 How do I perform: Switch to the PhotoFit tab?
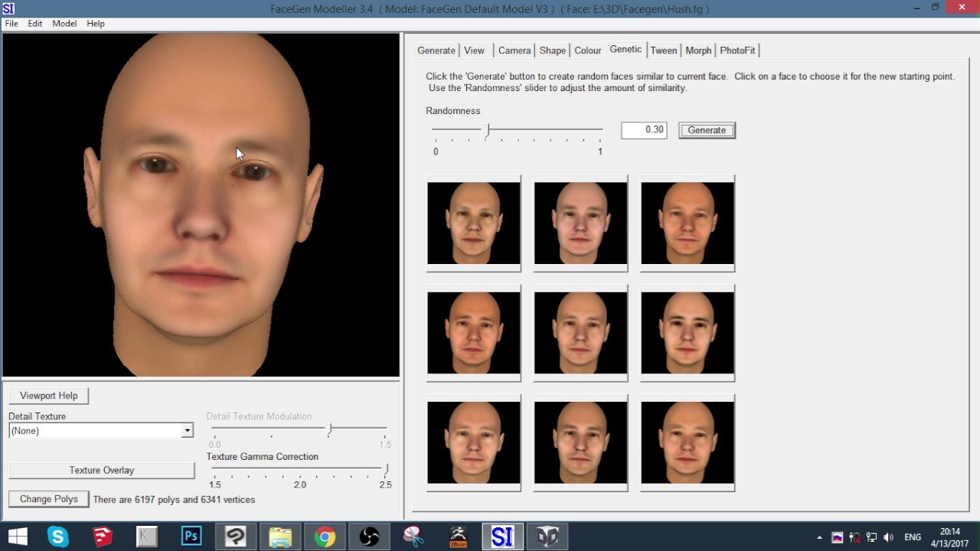pos(737,51)
